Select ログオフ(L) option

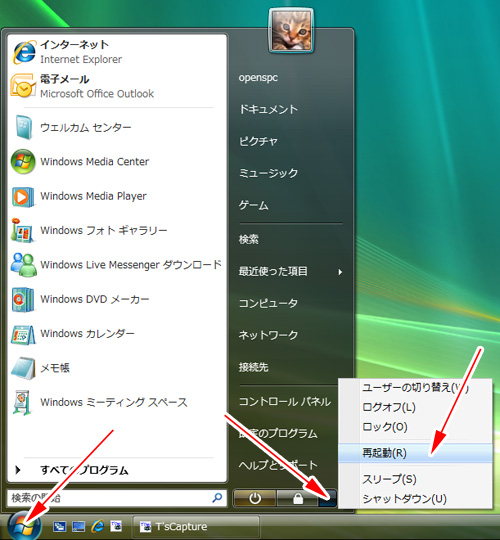(x=415, y=407)
